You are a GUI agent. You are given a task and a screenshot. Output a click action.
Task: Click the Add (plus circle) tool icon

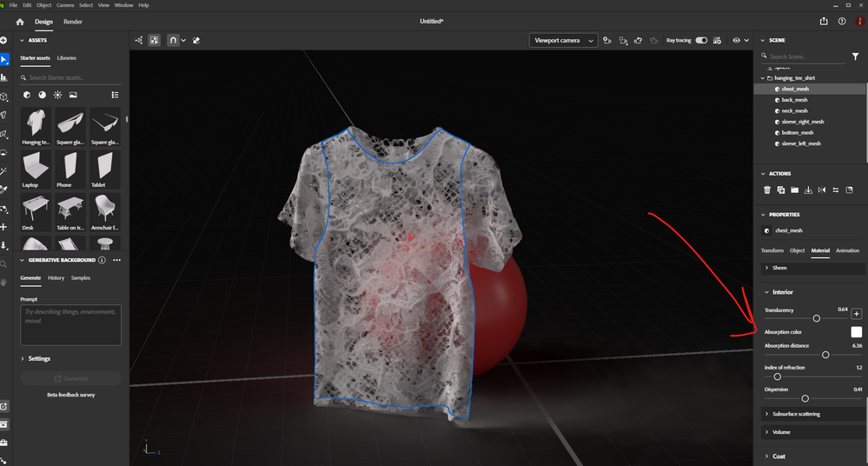[3, 41]
